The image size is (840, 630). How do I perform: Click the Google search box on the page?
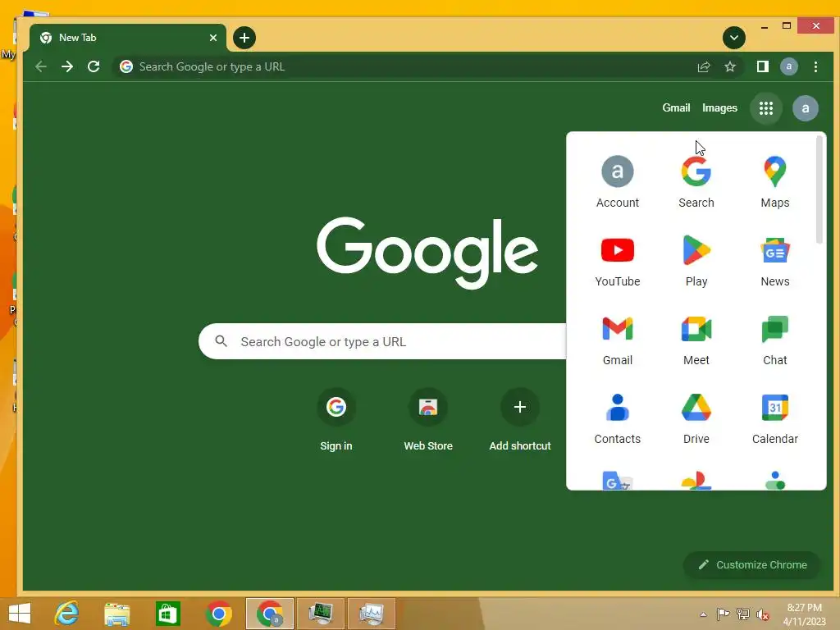(x=382, y=341)
